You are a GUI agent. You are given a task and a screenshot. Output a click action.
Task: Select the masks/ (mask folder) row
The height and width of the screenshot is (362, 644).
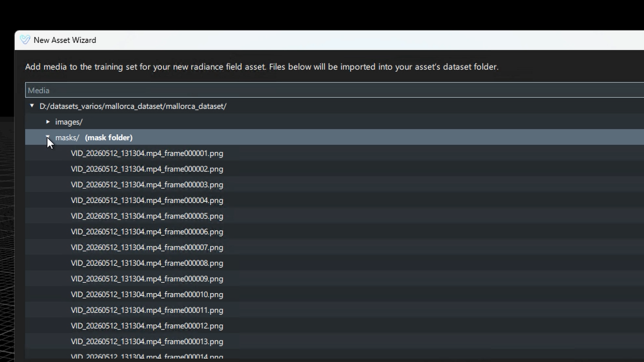(334, 137)
